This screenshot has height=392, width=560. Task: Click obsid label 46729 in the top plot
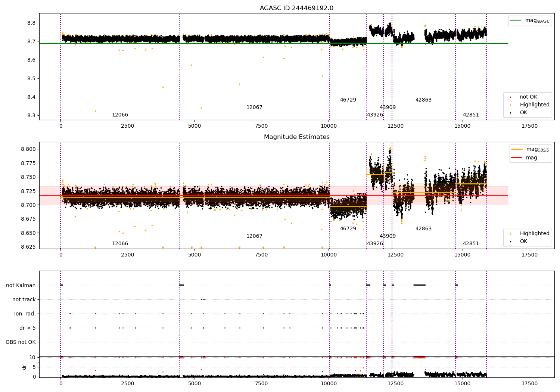348,100
